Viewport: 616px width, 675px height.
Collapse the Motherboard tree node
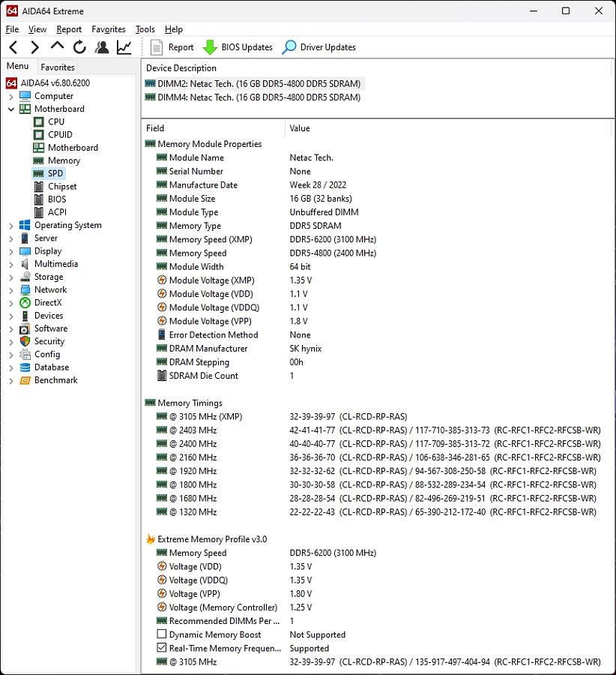(x=11, y=109)
